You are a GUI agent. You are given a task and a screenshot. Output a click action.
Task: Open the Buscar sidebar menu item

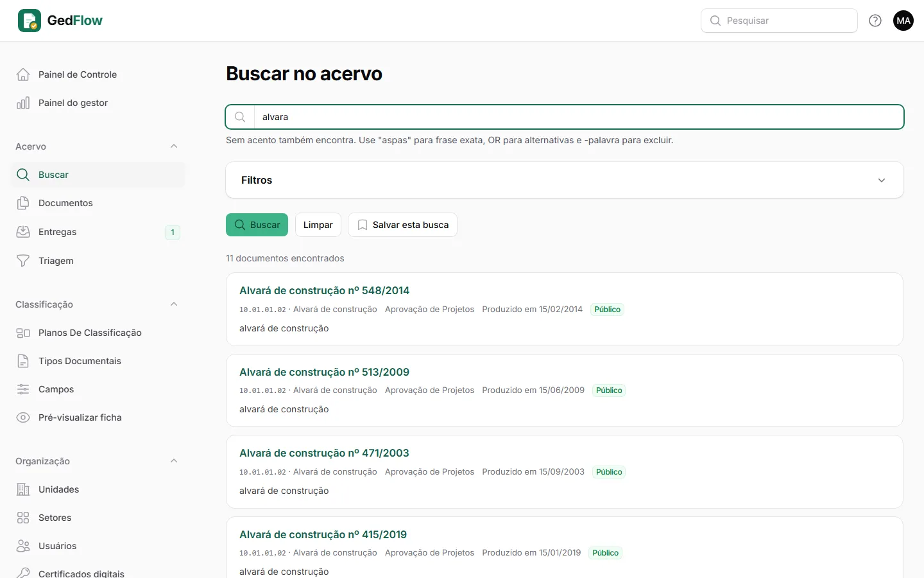[x=98, y=175]
